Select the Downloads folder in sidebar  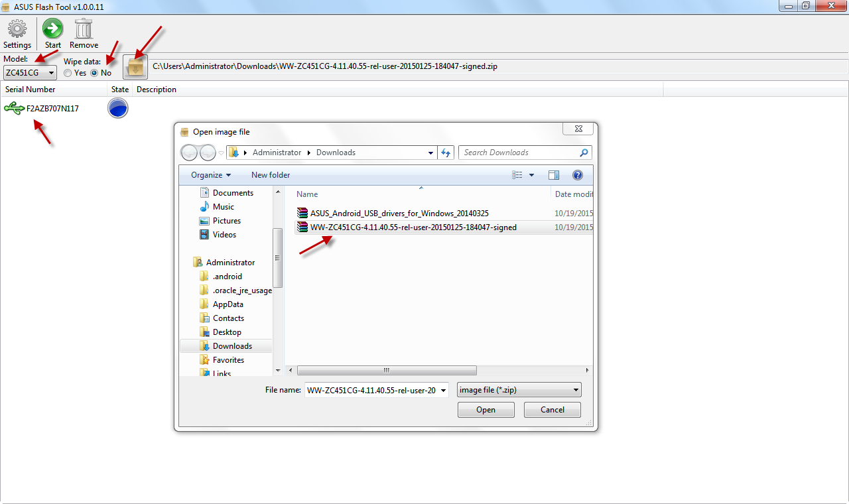point(226,346)
